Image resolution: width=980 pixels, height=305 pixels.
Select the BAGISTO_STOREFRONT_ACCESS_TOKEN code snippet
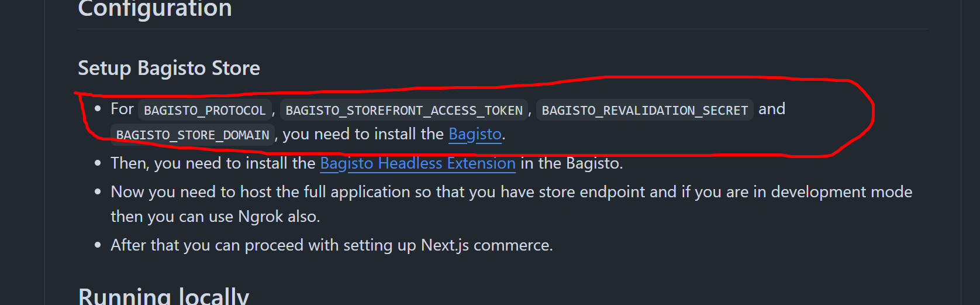tap(404, 110)
